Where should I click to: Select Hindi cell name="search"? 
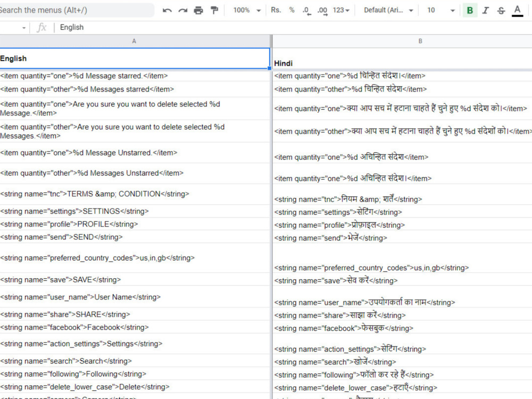402,361
